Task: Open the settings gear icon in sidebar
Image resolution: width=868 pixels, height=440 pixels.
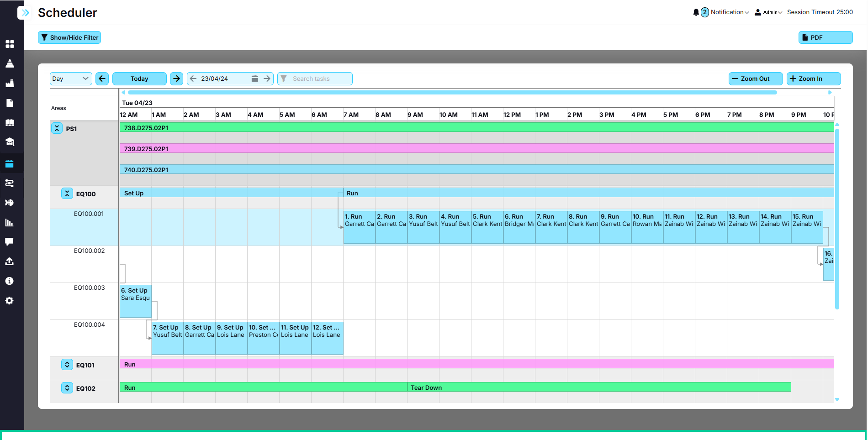Action: [x=10, y=300]
